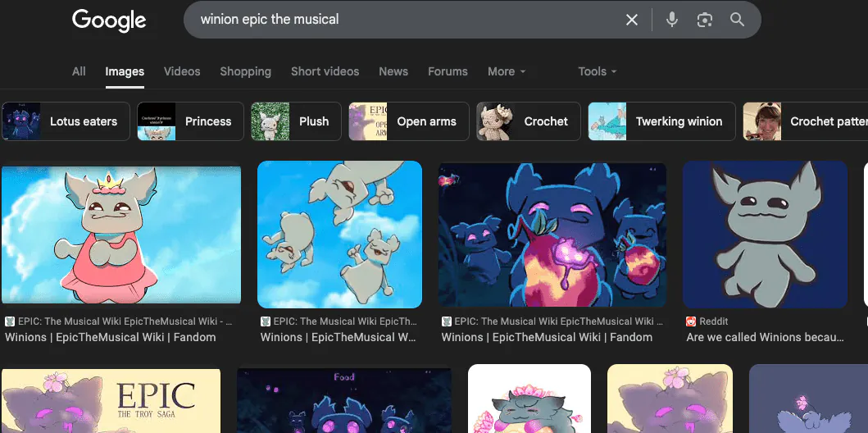
Task: Open the dark 'Food' winions thumbnail
Action: pyautogui.click(x=343, y=401)
